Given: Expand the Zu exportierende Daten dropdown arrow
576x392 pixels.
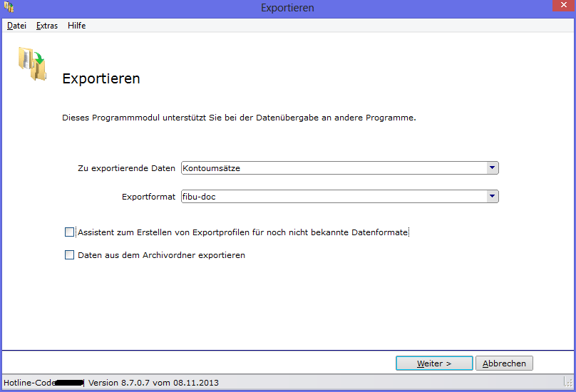Looking at the screenshot, I should click(493, 168).
